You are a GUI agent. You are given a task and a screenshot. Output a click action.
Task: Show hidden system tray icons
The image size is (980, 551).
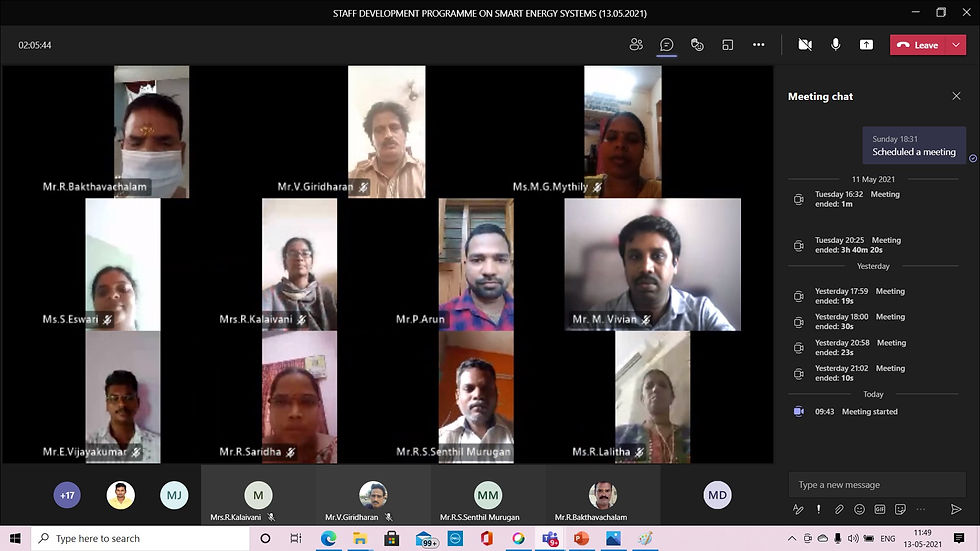tap(792, 538)
